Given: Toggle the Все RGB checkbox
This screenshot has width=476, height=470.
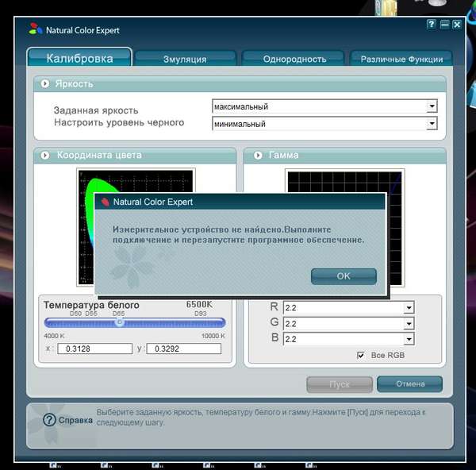Looking at the screenshot, I should click(x=360, y=355).
